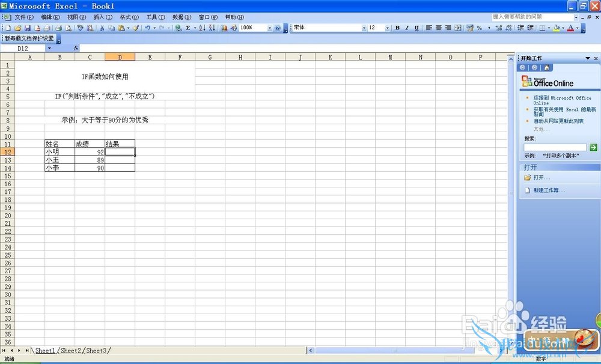
Task: Click the Print icon in toolbar
Action: coord(59,28)
